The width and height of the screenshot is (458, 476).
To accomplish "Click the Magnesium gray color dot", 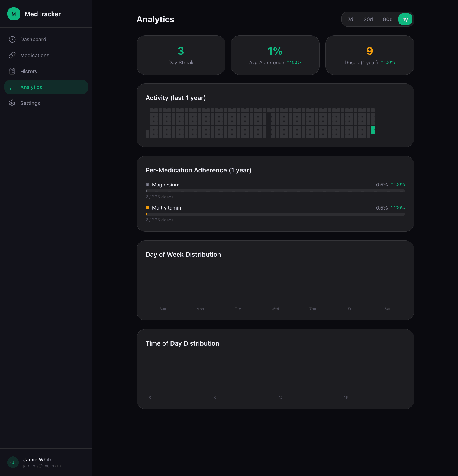I will (x=147, y=184).
